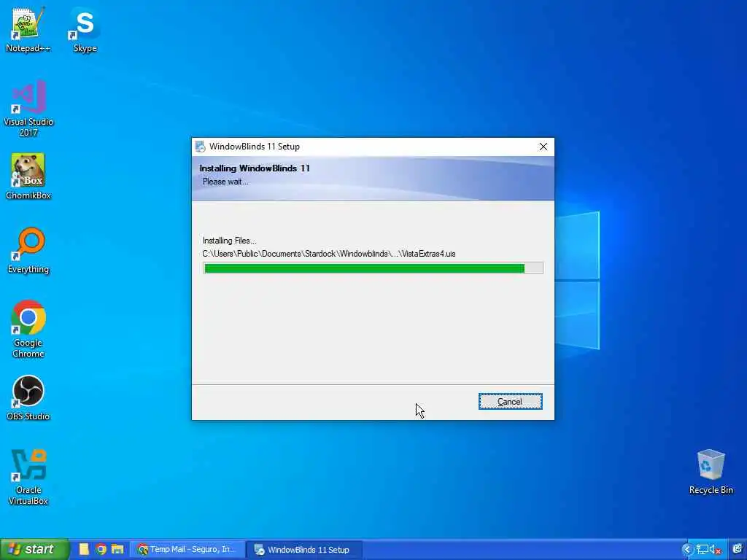Open the start menu

click(34, 549)
